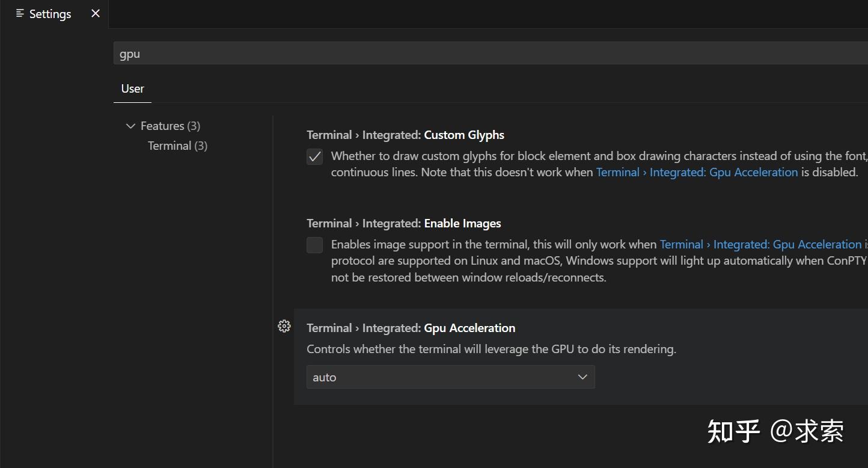Click the collapse chevron next to Features
Viewport: 868px width, 468px height.
point(130,126)
